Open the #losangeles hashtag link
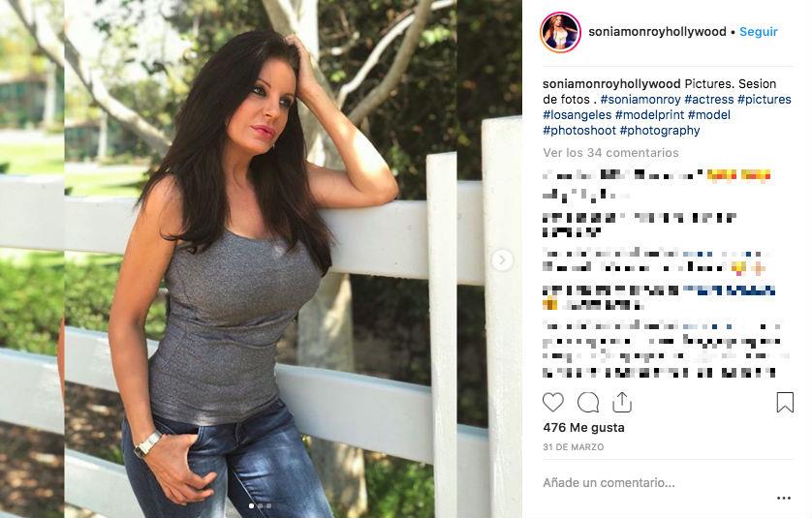The width and height of the screenshot is (812, 518). (x=577, y=115)
